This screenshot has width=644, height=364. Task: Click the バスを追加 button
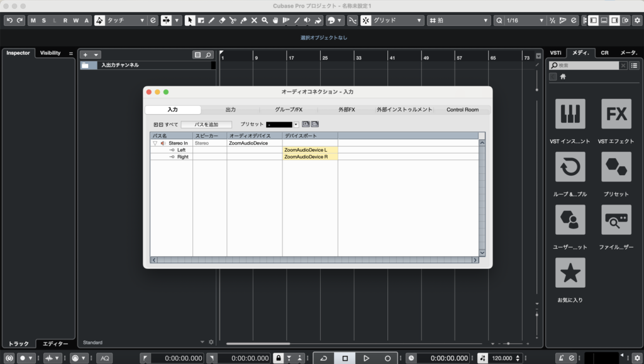[206, 125]
